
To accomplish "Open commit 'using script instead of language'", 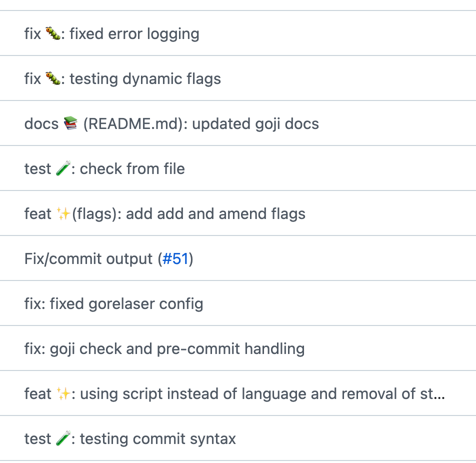I will click(x=234, y=393).
